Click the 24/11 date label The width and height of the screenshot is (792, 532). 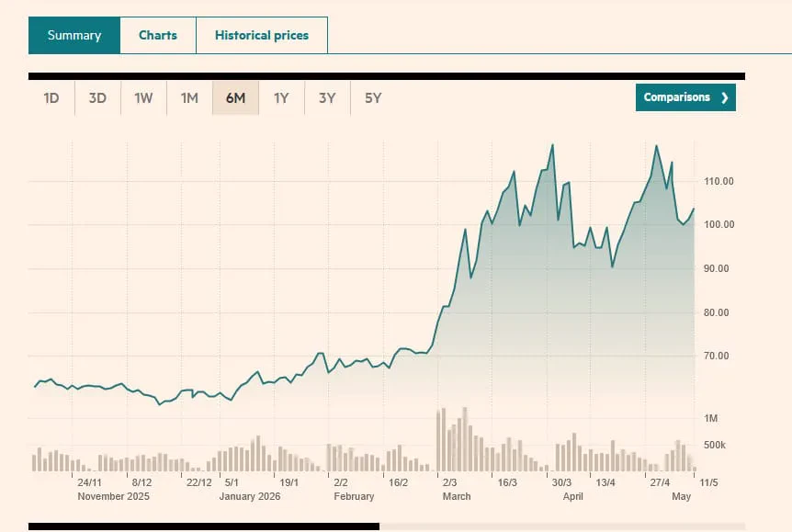[89, 482]
